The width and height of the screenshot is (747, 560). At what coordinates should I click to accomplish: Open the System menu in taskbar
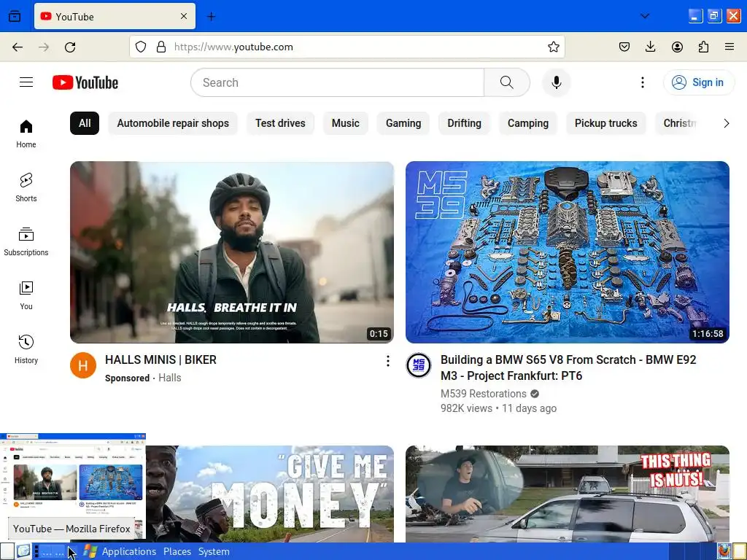point(214,551)
